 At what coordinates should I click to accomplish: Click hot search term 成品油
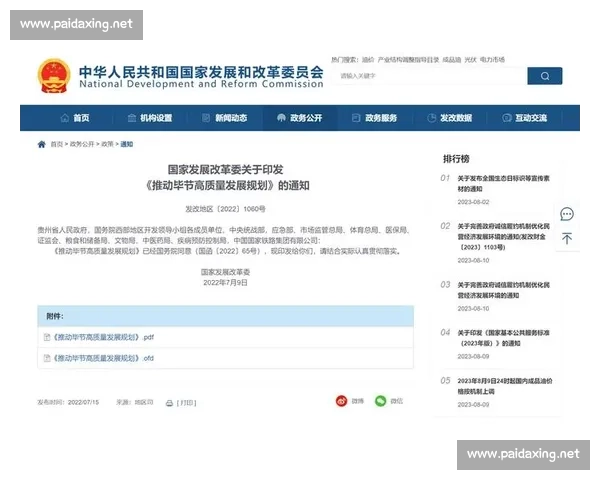coord(452,60)
